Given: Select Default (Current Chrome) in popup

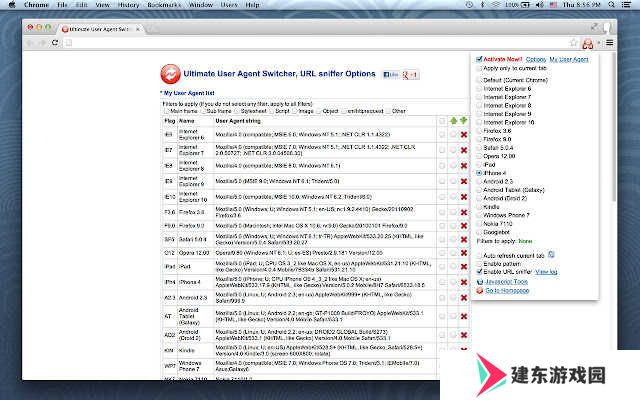Looking at the screenshot, I should click(x=479, y=80).
